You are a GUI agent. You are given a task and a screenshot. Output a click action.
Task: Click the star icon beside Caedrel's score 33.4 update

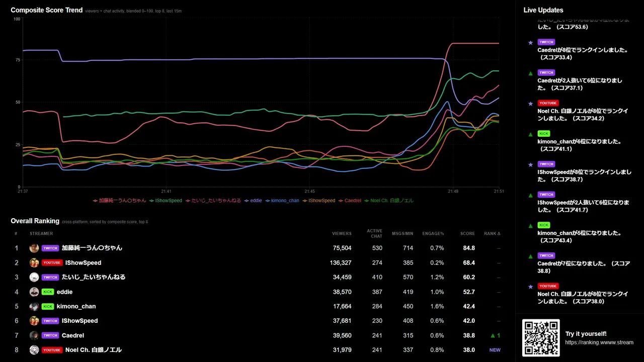click(x=530, y=43)
